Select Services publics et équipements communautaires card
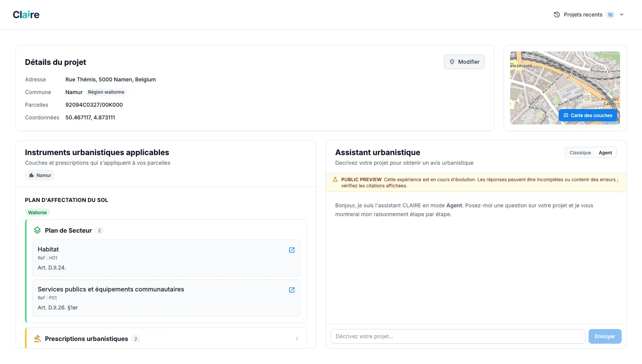This screenshot has height=364, width=642. pos(166,298)
